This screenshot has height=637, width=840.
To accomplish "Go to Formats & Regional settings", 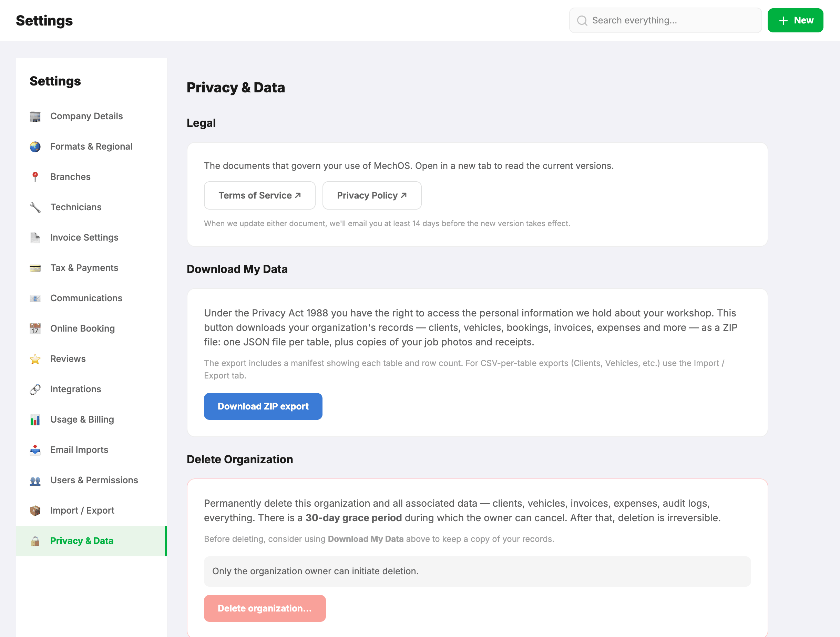I will (x=91, y=146).
